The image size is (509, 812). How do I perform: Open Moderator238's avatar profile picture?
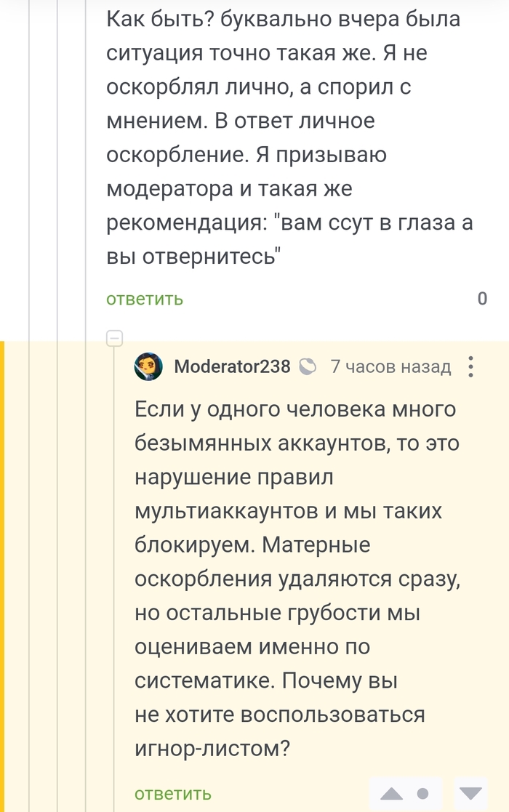[x=149, y=366]
